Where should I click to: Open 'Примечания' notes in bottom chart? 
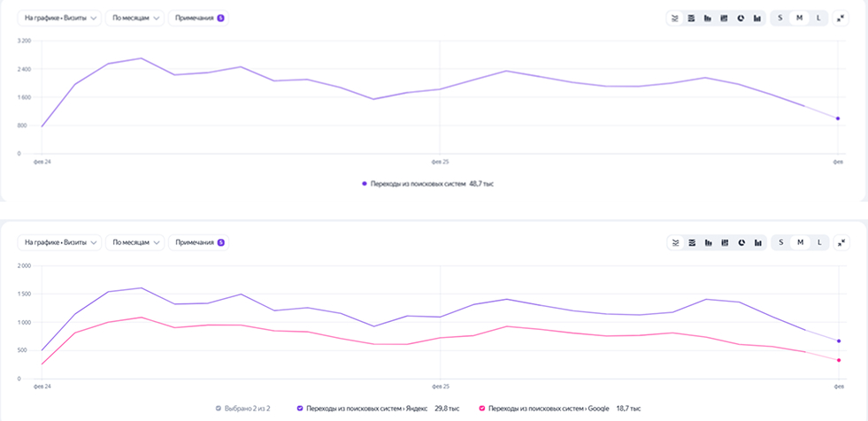(199, 242)
